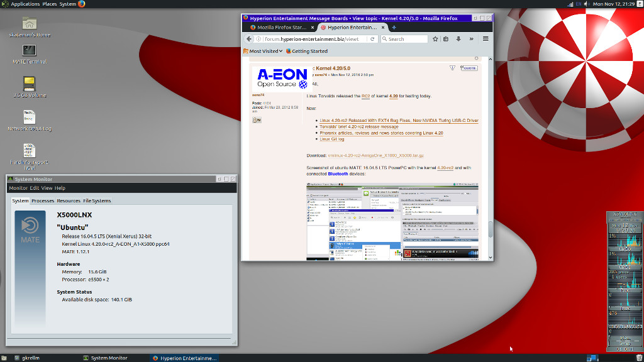Close the Hyperion Entertainment tab
This screenshot has height=362, width=644.
pos(383,28)
